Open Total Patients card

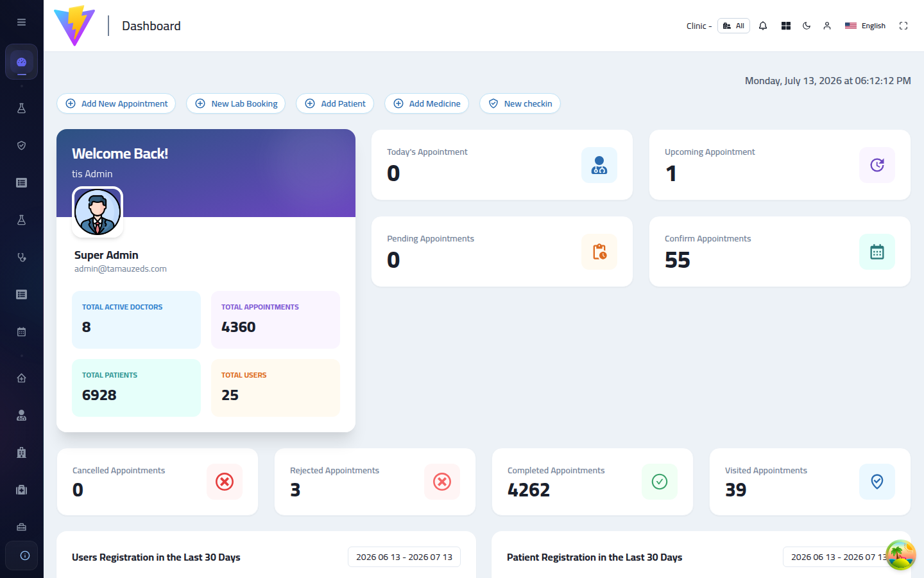pos(136,388)
